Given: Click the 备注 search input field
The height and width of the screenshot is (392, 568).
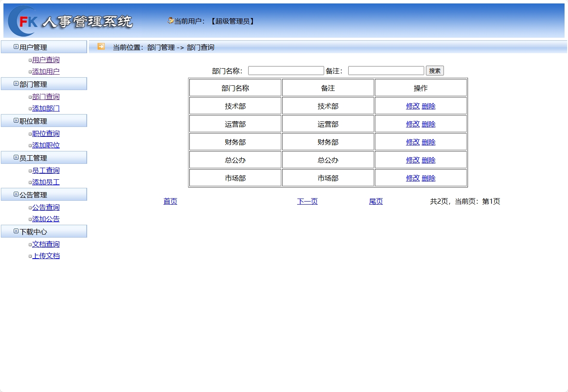Looking at the screenshot, I should tap(386, 70).
